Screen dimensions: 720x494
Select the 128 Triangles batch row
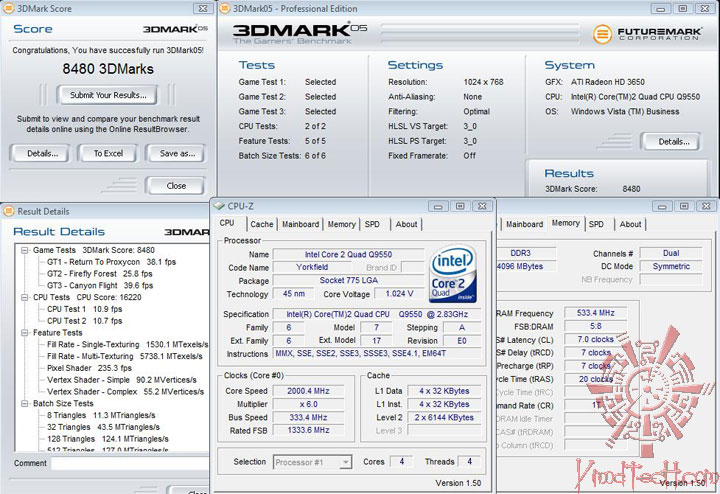click(107, 439)
